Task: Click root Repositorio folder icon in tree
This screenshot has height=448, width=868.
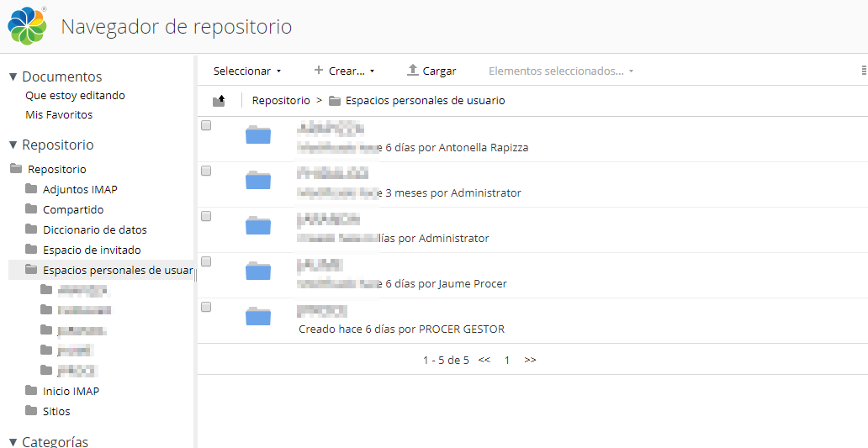Action: [17, 169]
